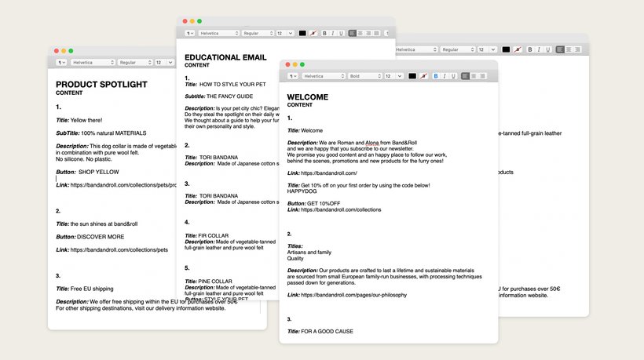Click the https://bandandroll.com/ link text in Welcome
This screenshot has height=360, width=644.
(x=329, y=173)
